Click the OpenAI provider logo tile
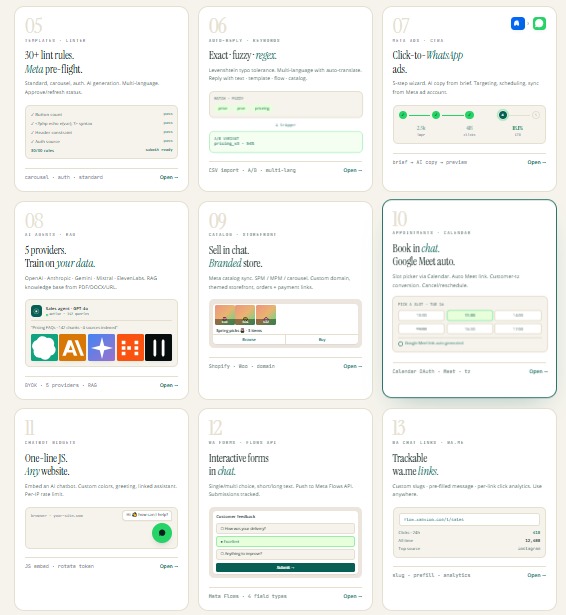Viewport: 566px width, 615px height. (x=44, y=348)
